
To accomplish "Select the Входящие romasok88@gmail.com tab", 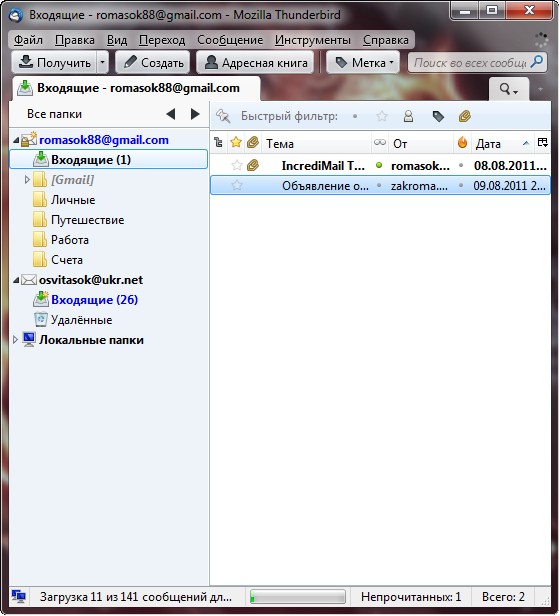I will (x=136, y=88).
